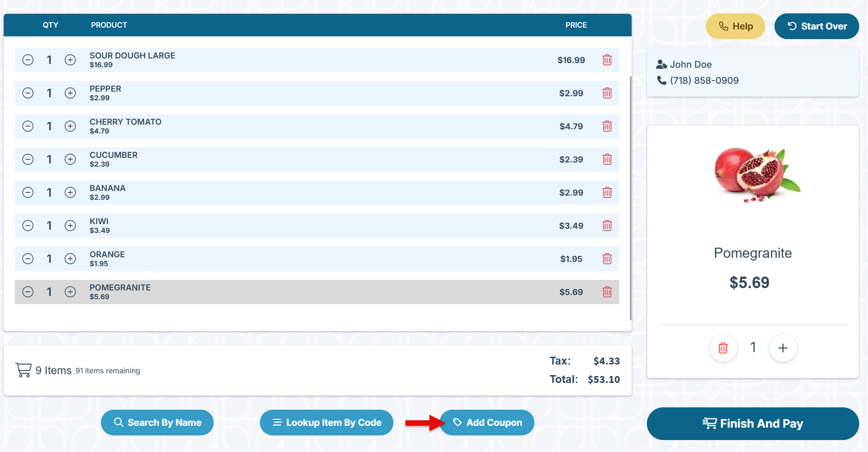Reduce Sour Dough Large quantity

coord(28,60)
